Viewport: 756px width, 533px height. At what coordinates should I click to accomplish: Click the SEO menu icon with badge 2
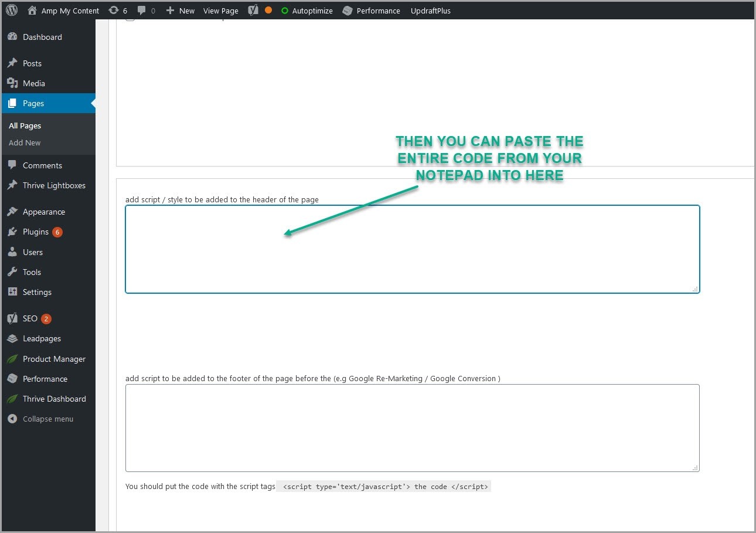[13, 318]
